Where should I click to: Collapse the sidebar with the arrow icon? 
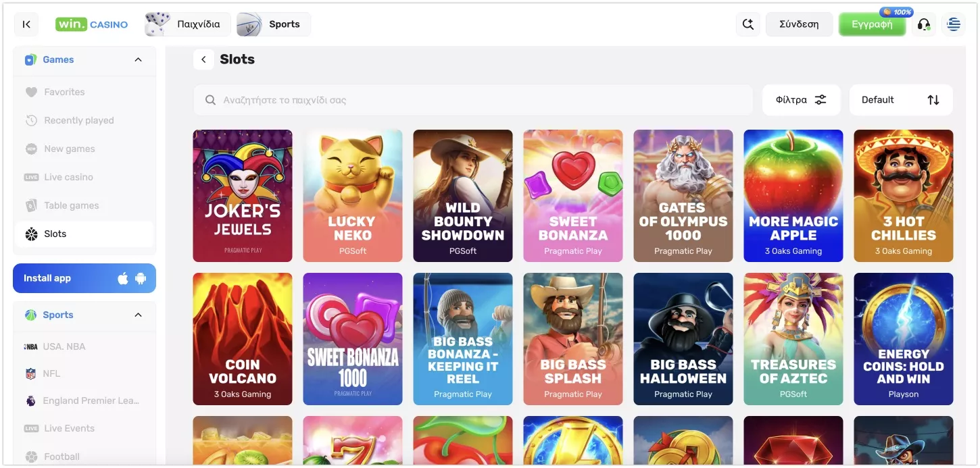(26, 24)
